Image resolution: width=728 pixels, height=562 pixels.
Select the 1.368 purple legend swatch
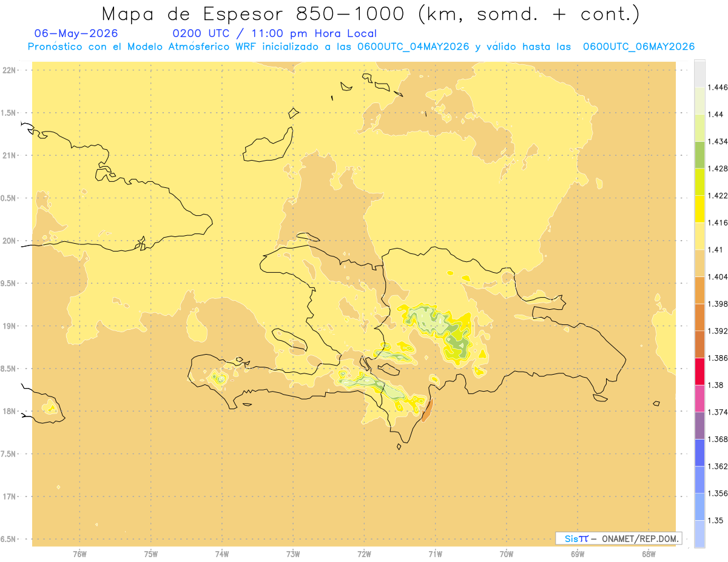point(699,426)
